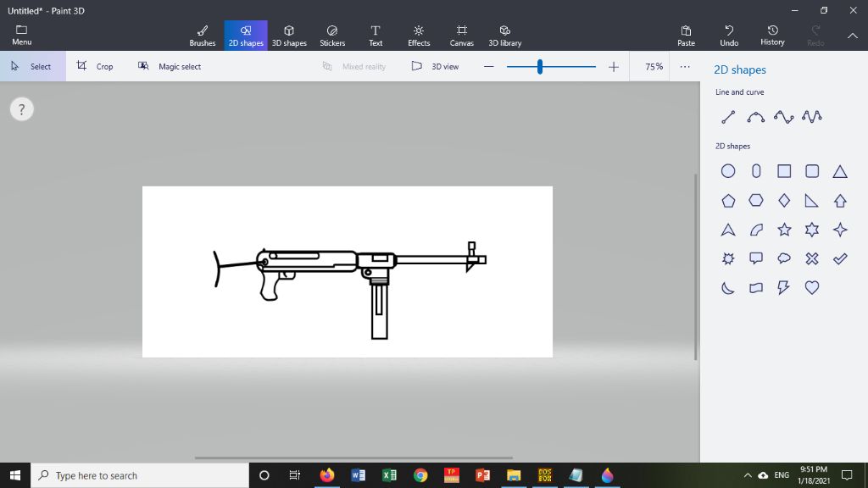Select the Check Mark shape
The image size is (868, 488).
[840, 258]
